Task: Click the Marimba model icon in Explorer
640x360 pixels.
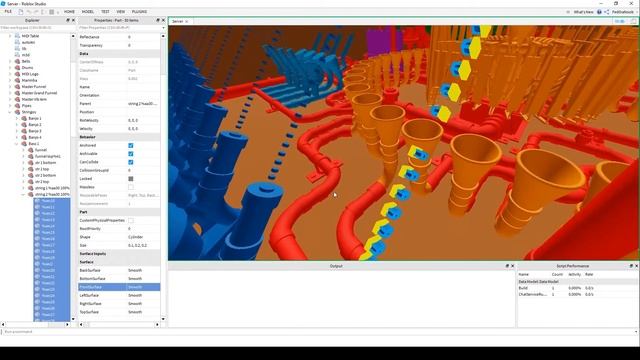Action: click(x=18, y=80)
